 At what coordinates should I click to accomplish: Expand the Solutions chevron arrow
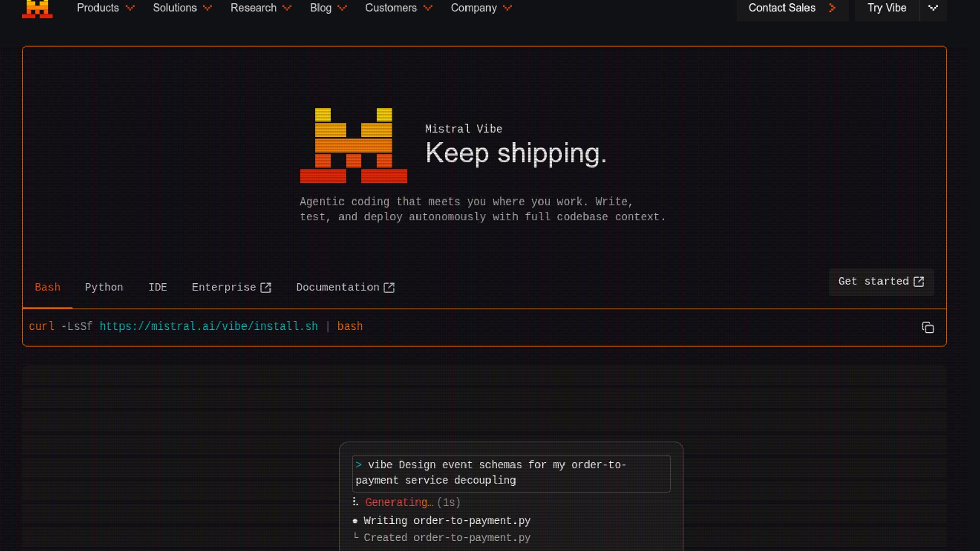click(207, 8)
